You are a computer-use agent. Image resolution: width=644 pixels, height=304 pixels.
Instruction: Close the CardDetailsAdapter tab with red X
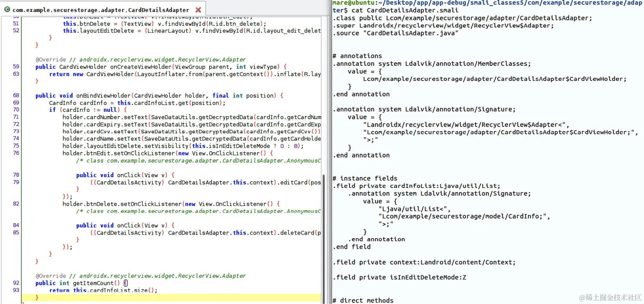pyautogui.click(x=198, y=10)
